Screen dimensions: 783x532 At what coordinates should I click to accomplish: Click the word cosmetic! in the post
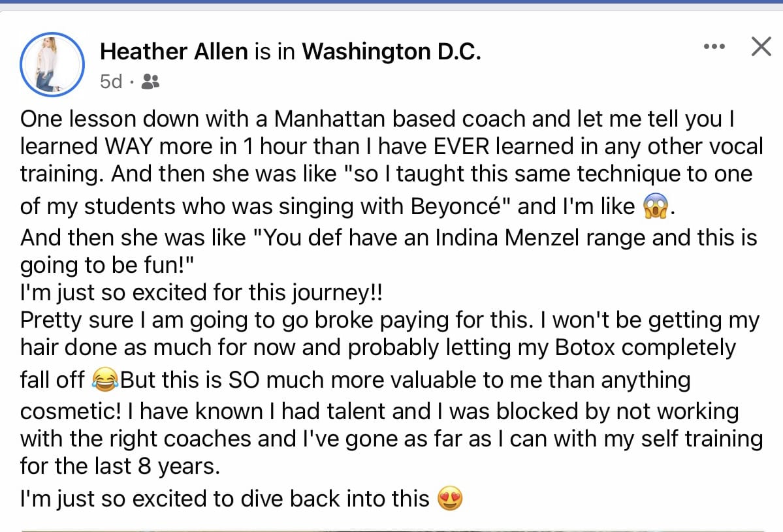71,411
